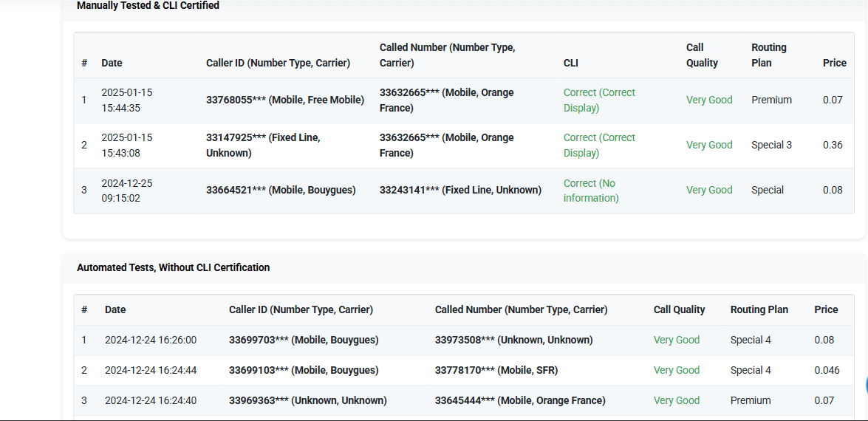Click Routing Plan header in automated tests table
Viewport: 868px width, 421px height.
pyautogui.click(x=759, y=309)
